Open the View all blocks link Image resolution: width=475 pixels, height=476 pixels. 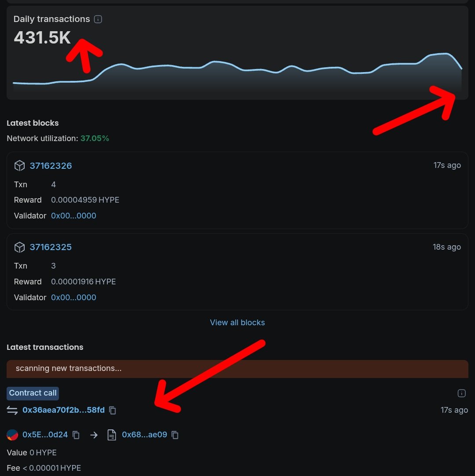[x=237, y=323]
